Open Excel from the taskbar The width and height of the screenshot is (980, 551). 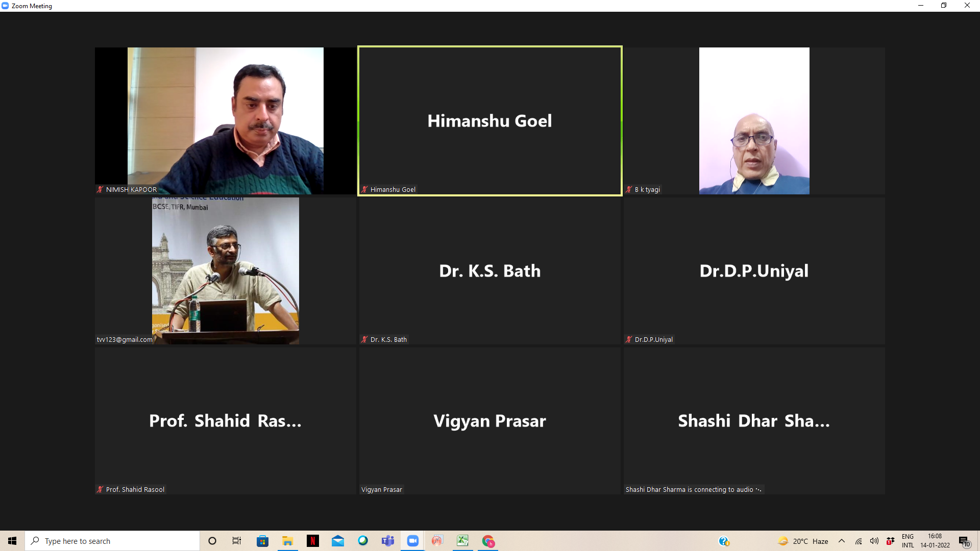462,541
